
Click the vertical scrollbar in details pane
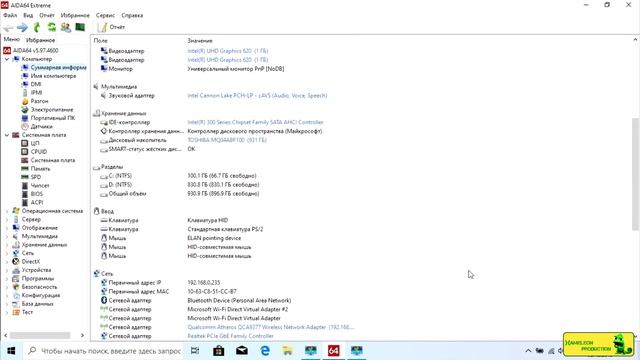tap(636, 174)
